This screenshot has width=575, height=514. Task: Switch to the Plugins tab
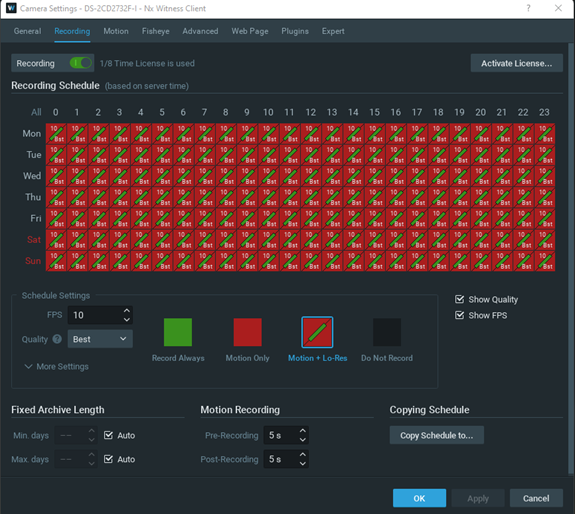coord(295,31)
